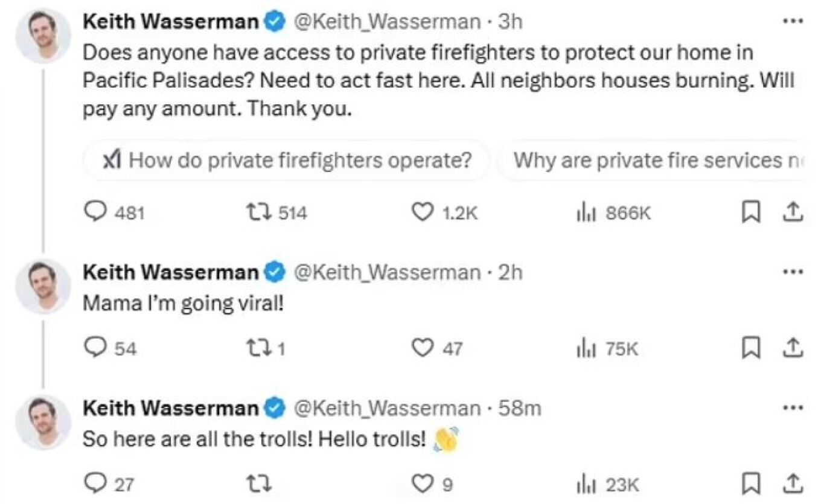Image resolution: width=821 pixels, height=504 pixels.
Task: Ask Grok 'How do private firefighters operate?'
Action: click(x=287, y=161)
